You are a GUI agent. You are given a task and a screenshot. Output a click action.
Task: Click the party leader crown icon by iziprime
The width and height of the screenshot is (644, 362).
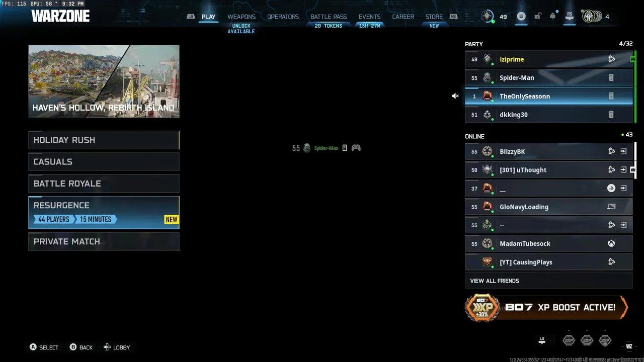(x=632, y=59)
